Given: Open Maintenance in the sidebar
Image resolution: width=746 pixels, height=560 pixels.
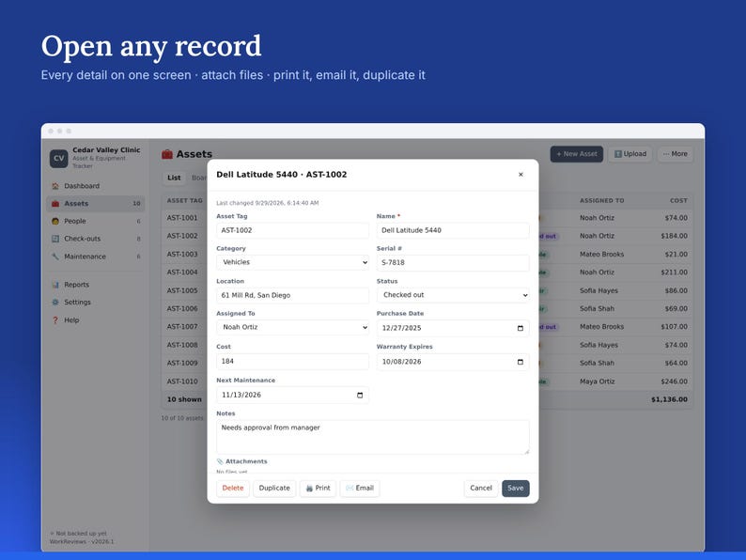Looking at the screenshot, I should [95, 257].
